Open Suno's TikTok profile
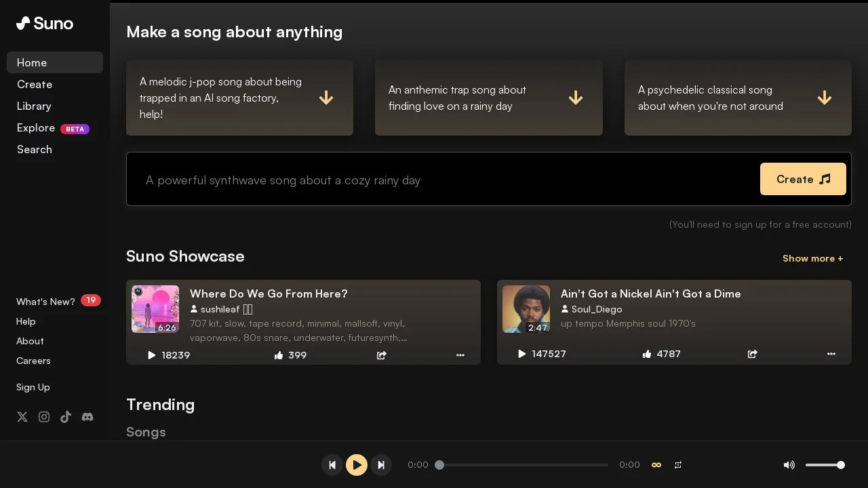The height and width of the screenshot is (488, 868). coord(66,417)
